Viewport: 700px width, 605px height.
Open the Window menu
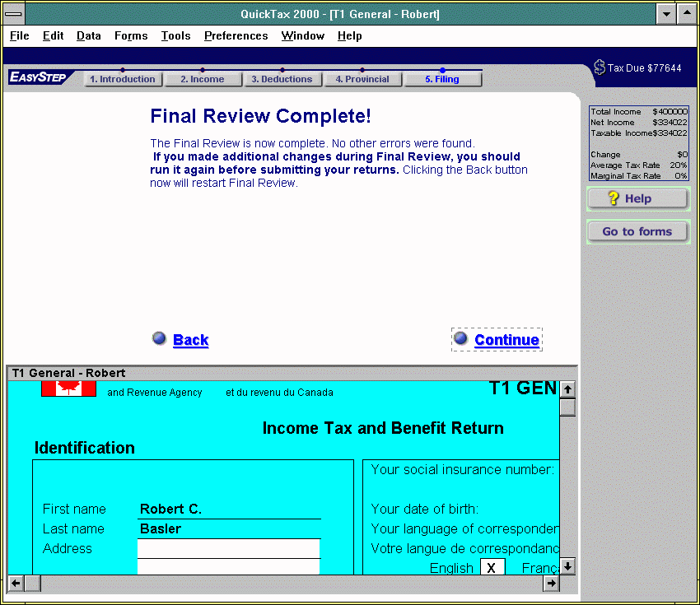[x=303, y=36]
